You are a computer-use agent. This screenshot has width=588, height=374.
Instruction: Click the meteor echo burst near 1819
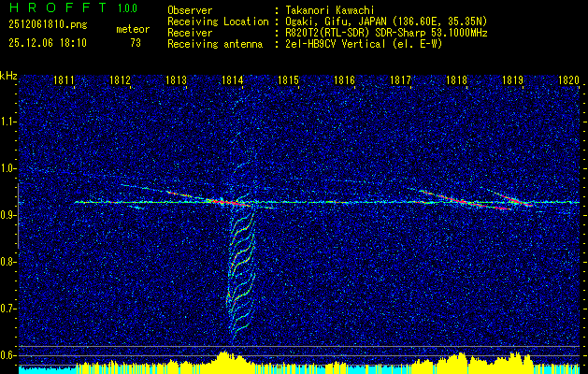(517, 200)
